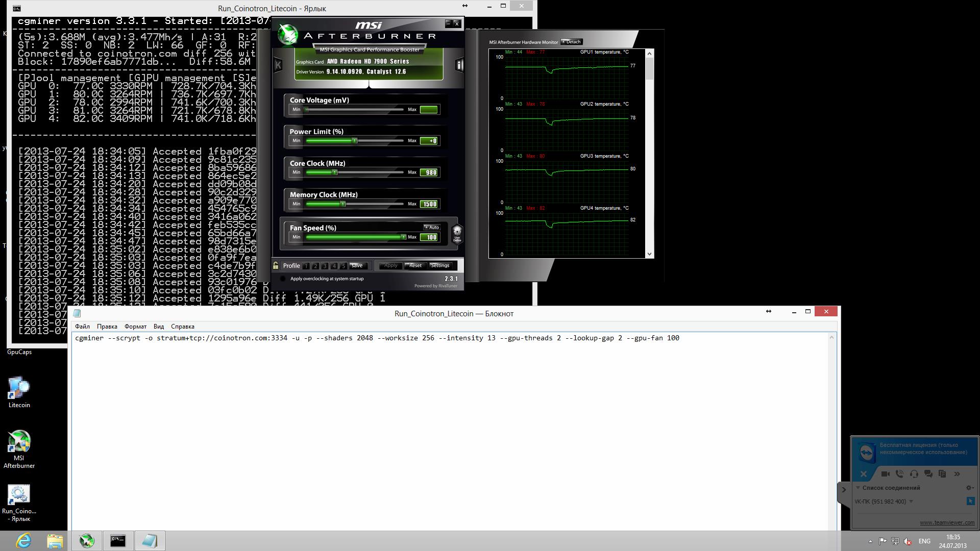
Task: Minimize the Afterburner window with the dash button
Action: pyautogui.click(x=448, y=23)
